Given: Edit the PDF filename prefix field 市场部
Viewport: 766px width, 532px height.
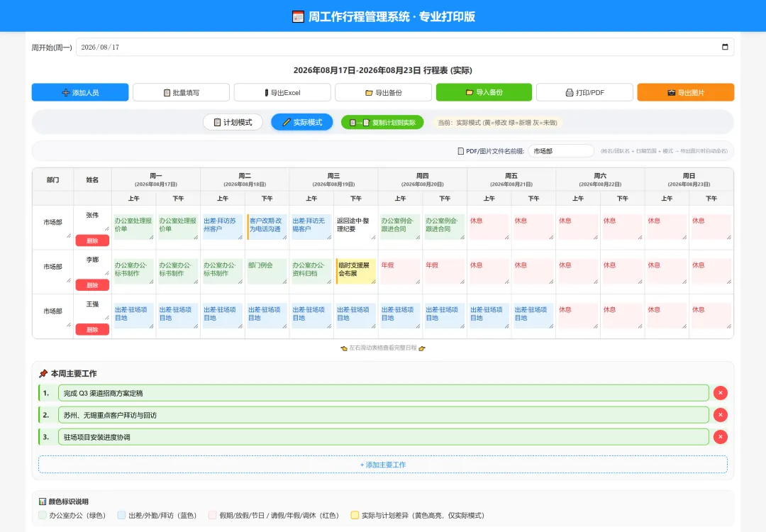Looking at the screenshot, I should [561, 151].
